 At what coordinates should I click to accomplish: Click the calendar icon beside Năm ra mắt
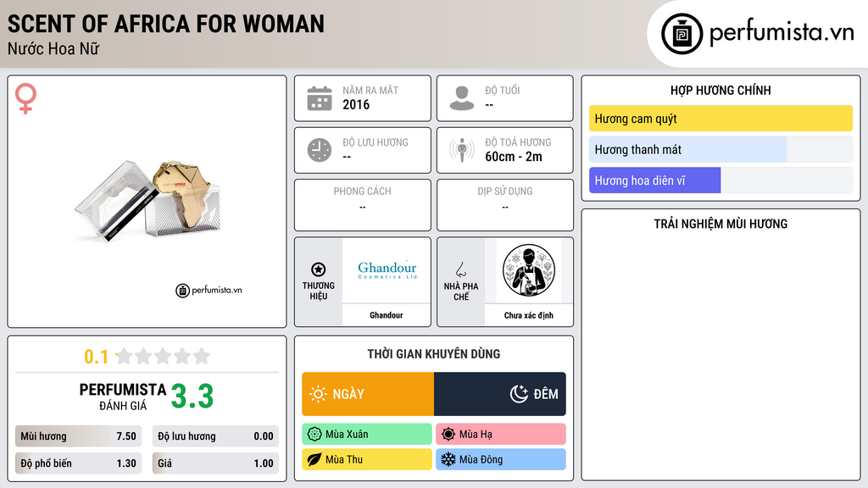pyautogui.click(x=320, y=98)
